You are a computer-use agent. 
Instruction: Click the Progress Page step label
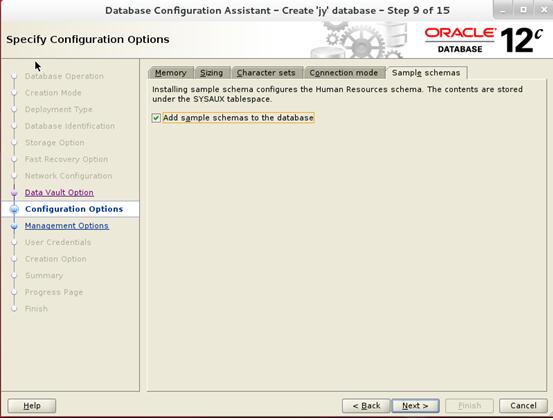[x=54, y=292]
